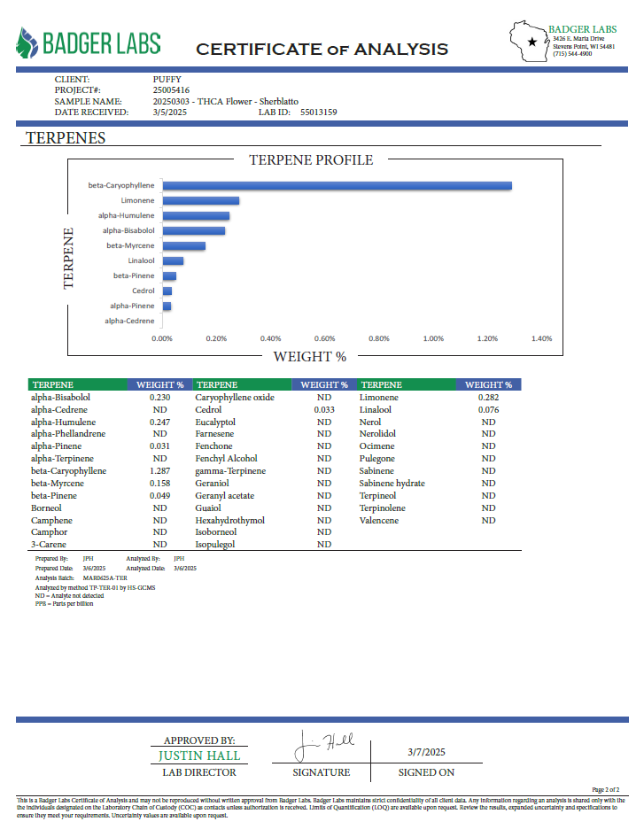
Task: Click the TERPENE PROFILE chart title
Action: pyautogui.click(x=311, y=160)
